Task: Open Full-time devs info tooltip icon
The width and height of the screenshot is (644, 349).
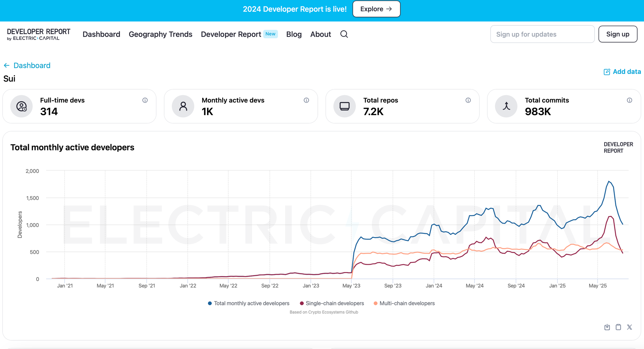Action: point(145,100)
